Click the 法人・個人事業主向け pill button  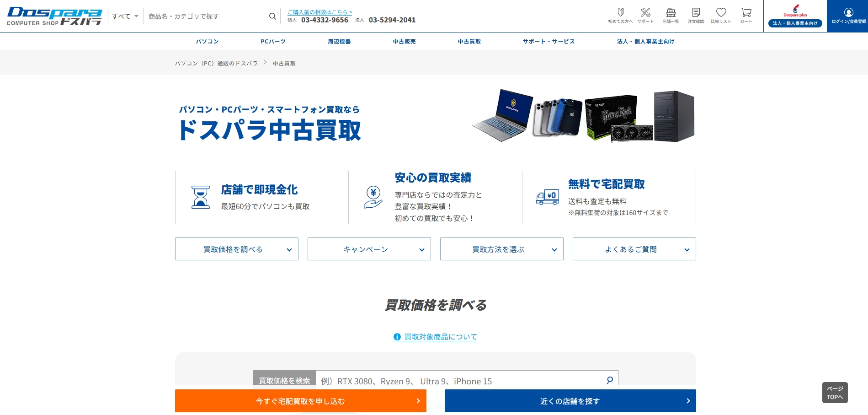tap(795, 23)
